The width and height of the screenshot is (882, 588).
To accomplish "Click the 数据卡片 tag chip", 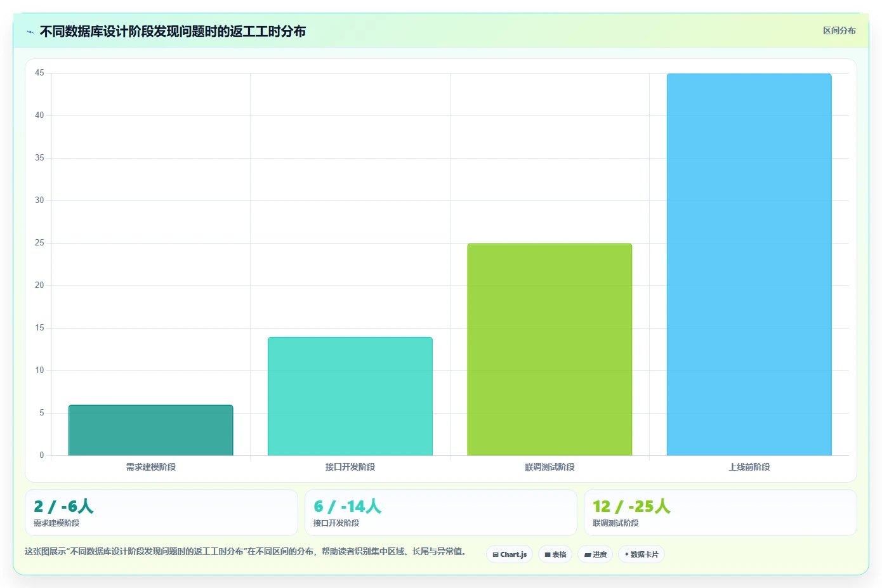I will [x=642, y=554].
